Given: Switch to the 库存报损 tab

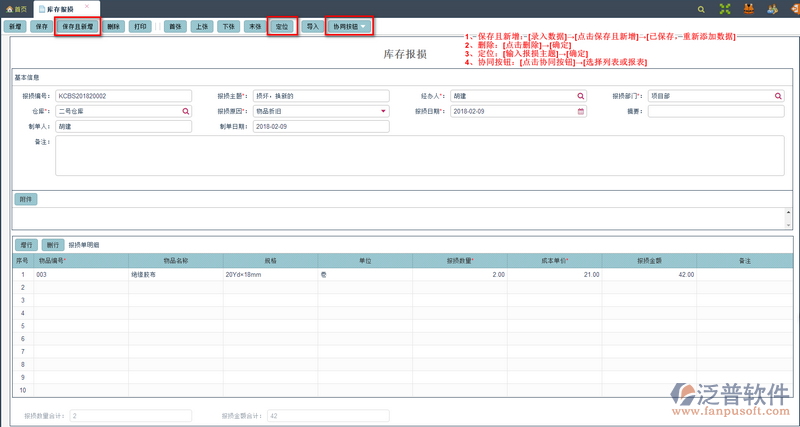Looking at the screenshot, I should coord(60,8).
